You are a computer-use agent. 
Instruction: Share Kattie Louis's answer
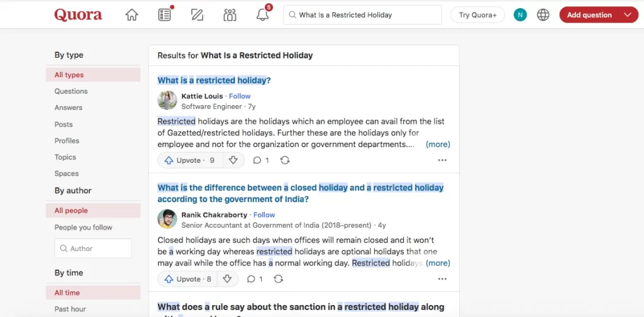tap(285, 160)
